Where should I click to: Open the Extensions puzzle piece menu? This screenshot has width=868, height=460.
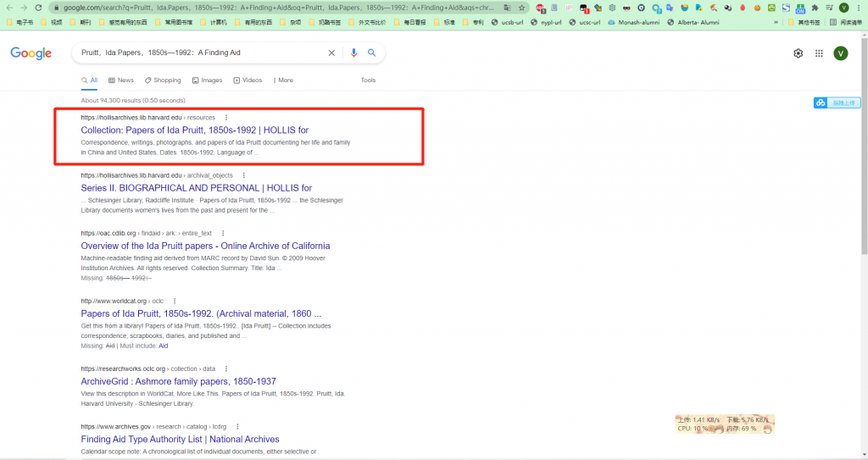[x=815, y=8]
